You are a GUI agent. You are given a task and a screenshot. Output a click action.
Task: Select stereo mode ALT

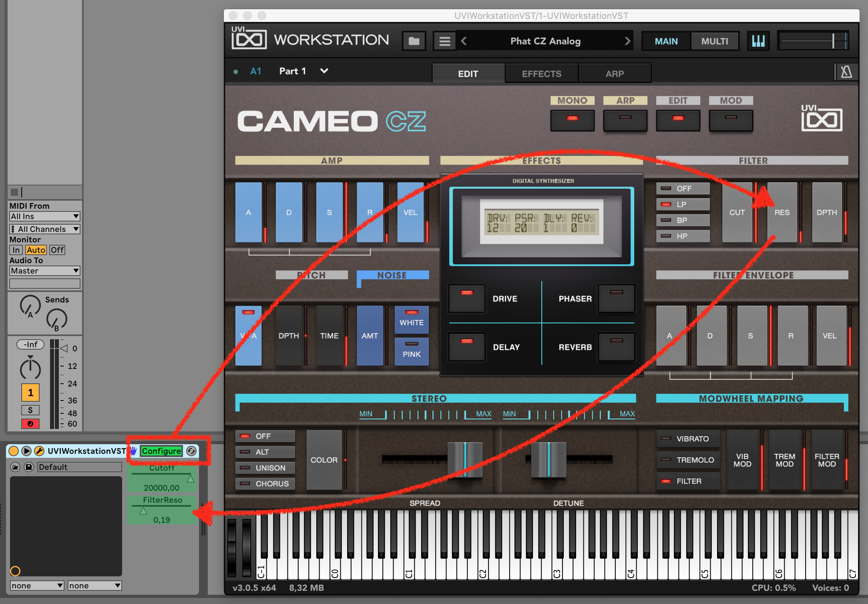pos(265,452)
